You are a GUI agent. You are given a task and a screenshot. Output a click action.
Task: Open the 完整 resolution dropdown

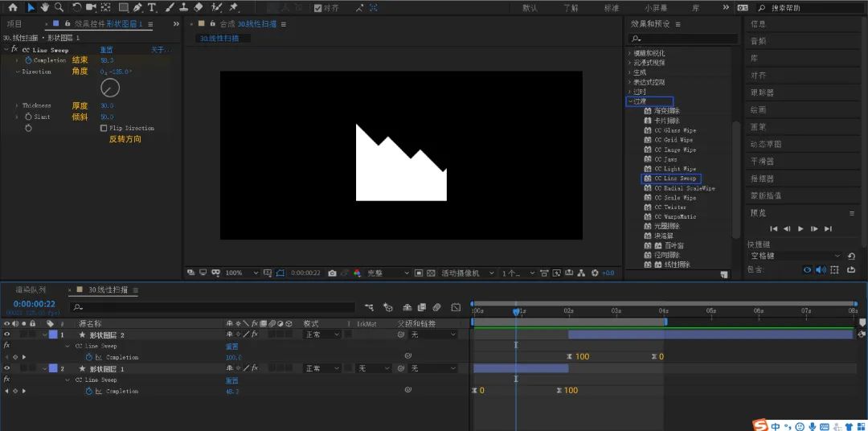388,273
